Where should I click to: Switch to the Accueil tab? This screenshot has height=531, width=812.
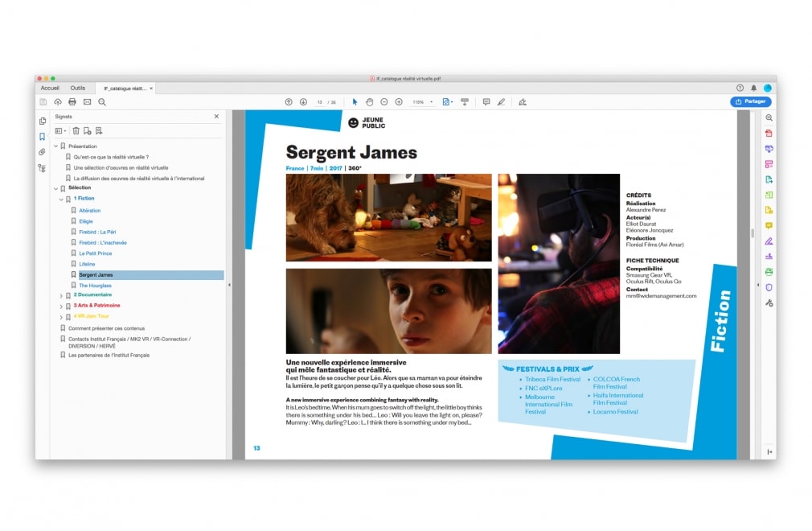[x=50, y=88]
